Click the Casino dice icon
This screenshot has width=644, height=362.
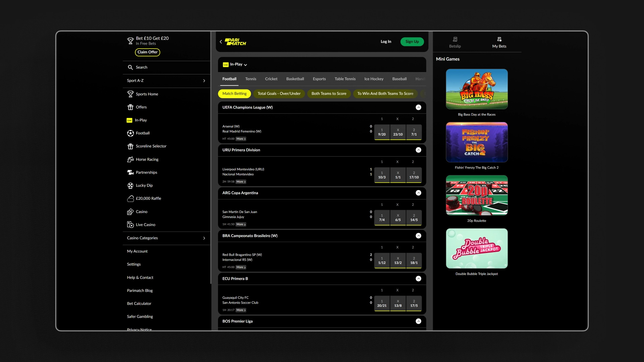[130, 212]
